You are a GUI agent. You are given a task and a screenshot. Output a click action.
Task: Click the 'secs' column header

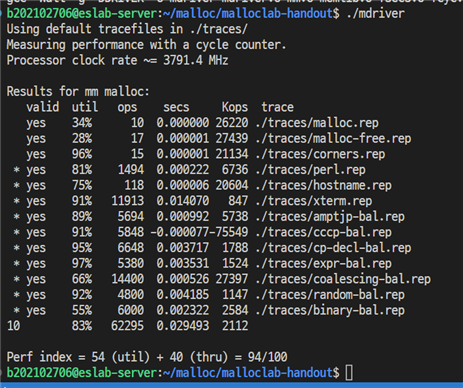click(x=176, y=108)
